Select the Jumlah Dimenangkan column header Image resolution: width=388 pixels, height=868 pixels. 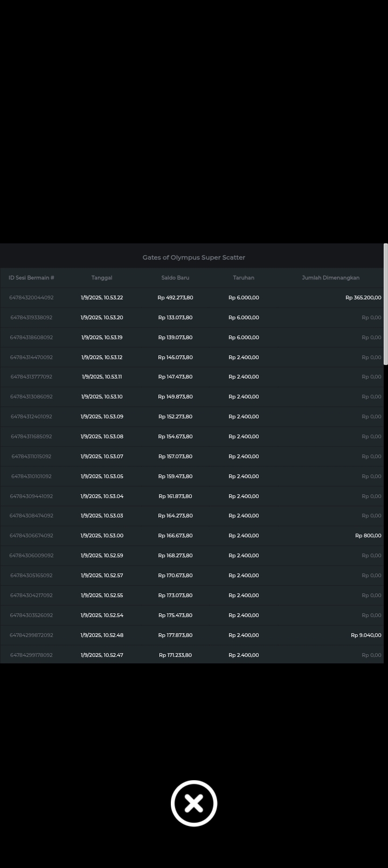(x=330, y=278)
